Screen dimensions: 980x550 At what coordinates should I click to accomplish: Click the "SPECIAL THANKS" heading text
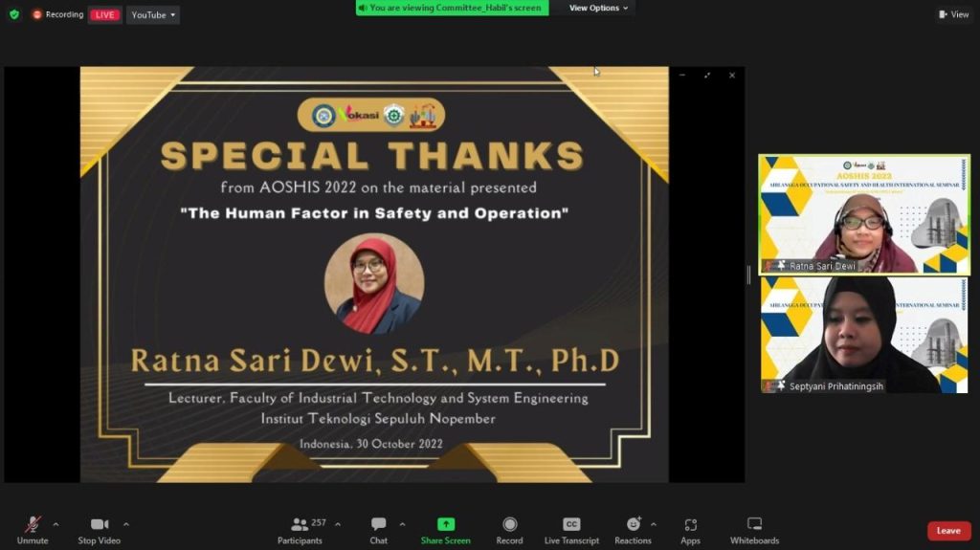[372, 156]
